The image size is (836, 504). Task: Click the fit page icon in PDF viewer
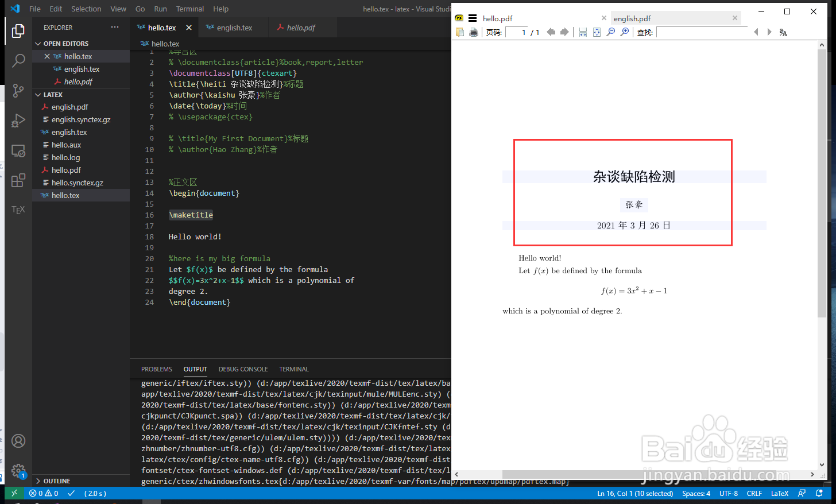click(597, 32)
